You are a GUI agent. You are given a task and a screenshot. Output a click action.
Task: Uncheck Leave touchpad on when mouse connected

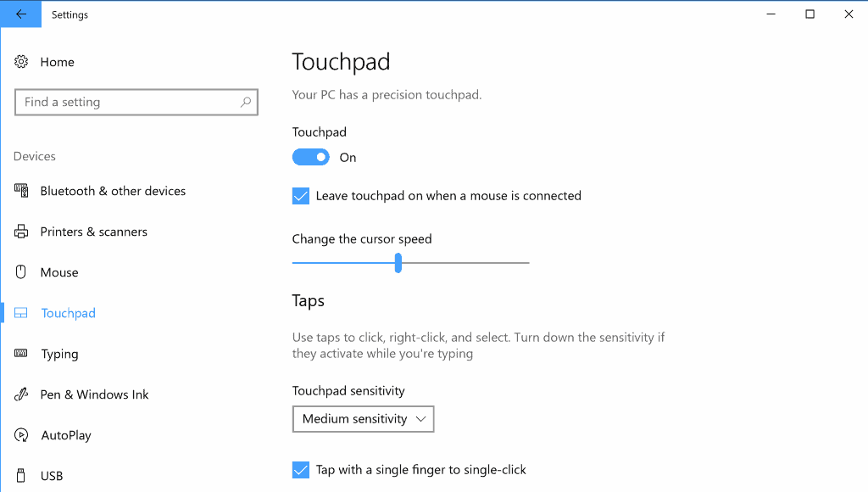pyautogui.click(x=301, y=196)
